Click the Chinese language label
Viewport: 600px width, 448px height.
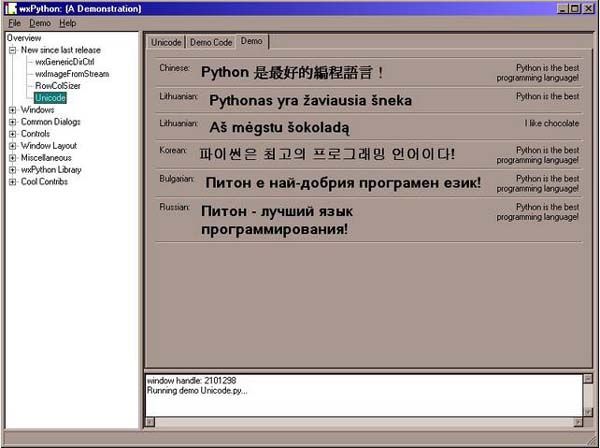[x=174, y=68]
